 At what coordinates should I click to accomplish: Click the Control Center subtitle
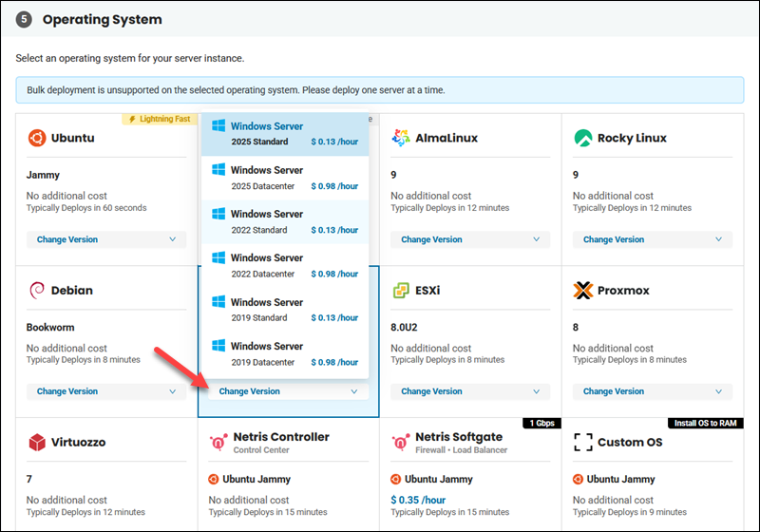coord(260,450)
